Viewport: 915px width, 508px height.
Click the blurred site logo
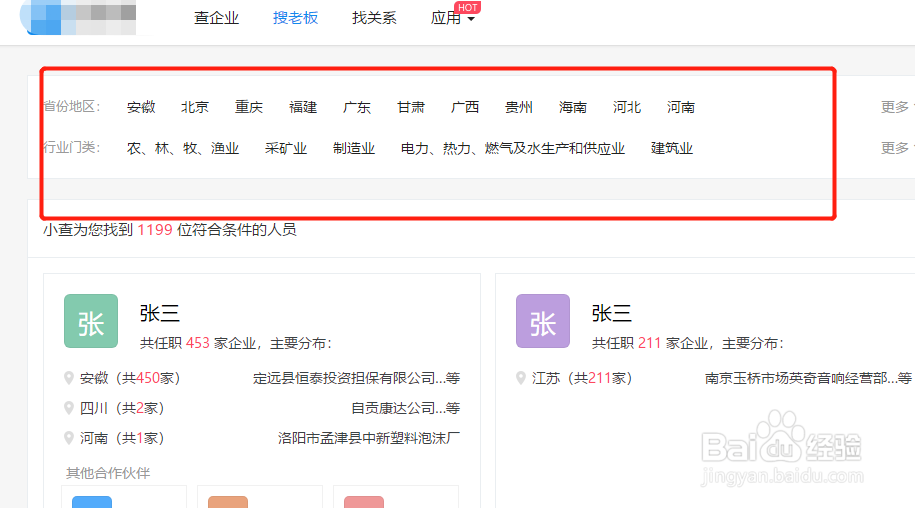point(78,17)
